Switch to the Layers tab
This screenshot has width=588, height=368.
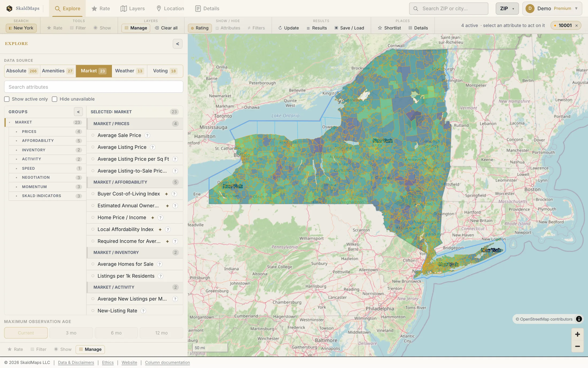coord(133,9)
